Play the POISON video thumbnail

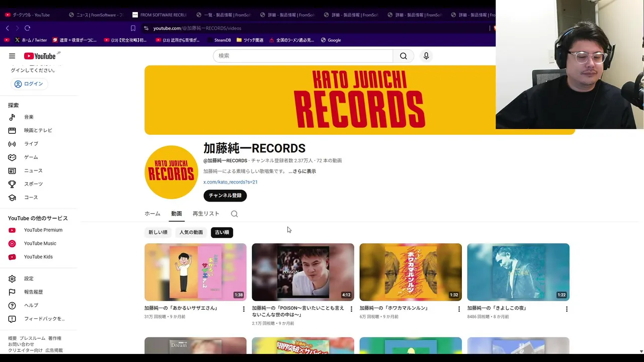303,272
